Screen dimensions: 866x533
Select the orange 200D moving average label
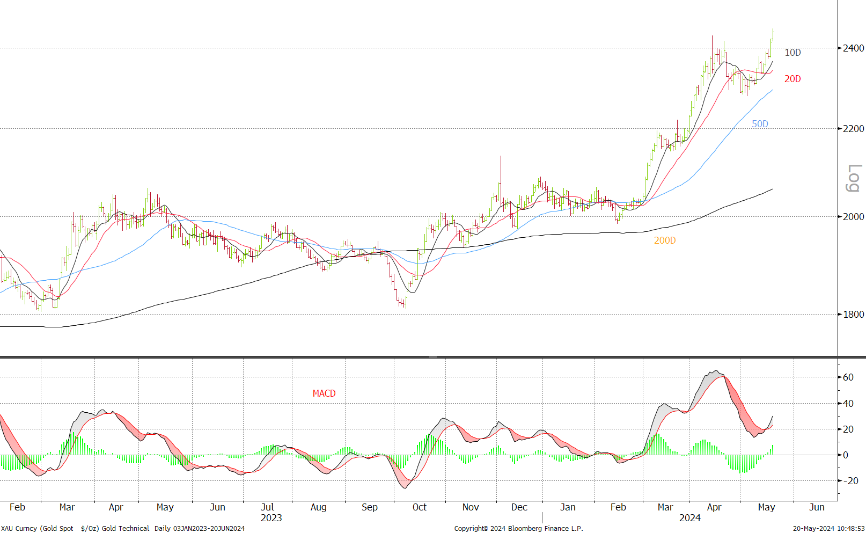[x=664, y=240]
